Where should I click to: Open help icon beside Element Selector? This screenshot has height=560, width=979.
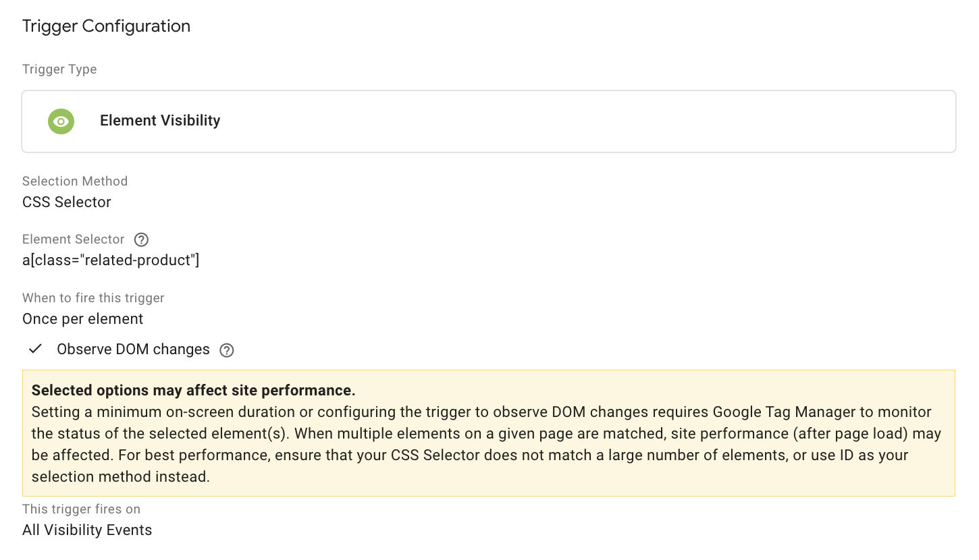pyautogui.click(x=141, y=240)
